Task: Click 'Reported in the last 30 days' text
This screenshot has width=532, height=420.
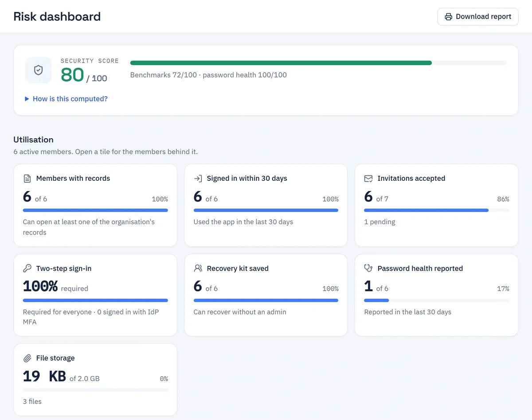Action: 408,312
